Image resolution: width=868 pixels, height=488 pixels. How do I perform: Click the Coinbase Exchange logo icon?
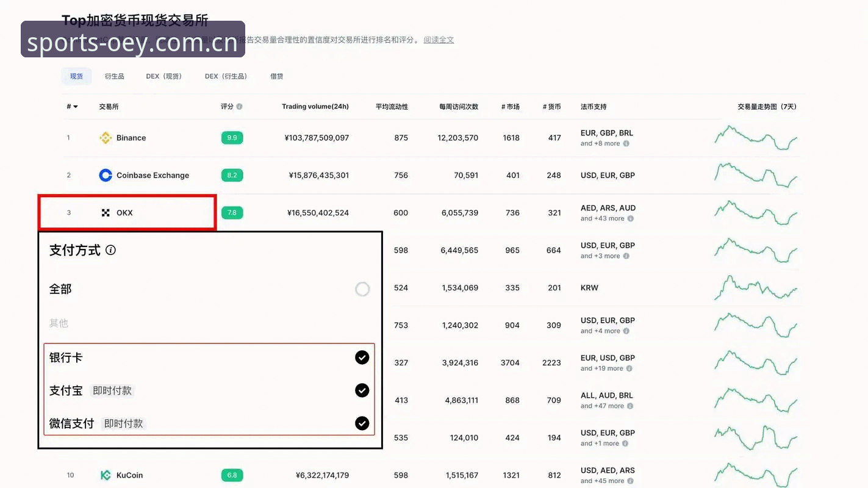106,175
